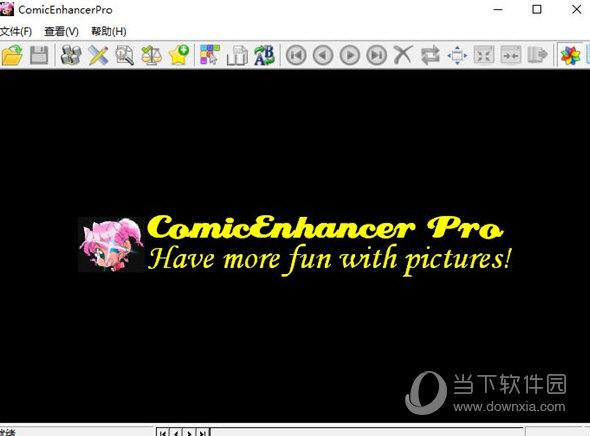Click the status bar next arrow
The width and height of the screenshot is (590, 436).
[189, 432]
